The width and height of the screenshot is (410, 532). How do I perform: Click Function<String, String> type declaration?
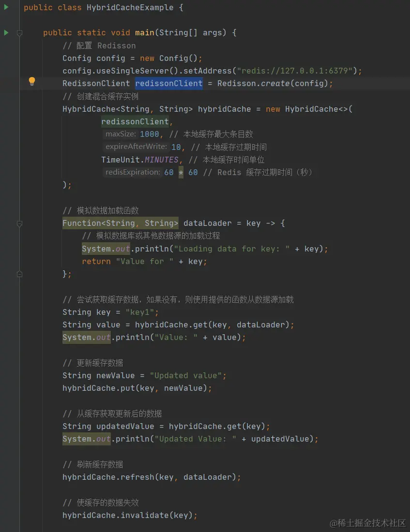pos(120,223)
